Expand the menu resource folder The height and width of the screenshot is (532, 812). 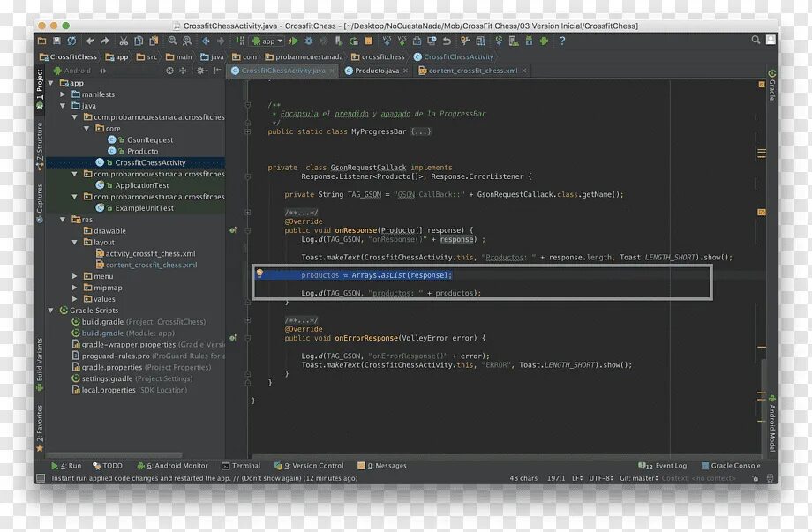tap(74, 276)
